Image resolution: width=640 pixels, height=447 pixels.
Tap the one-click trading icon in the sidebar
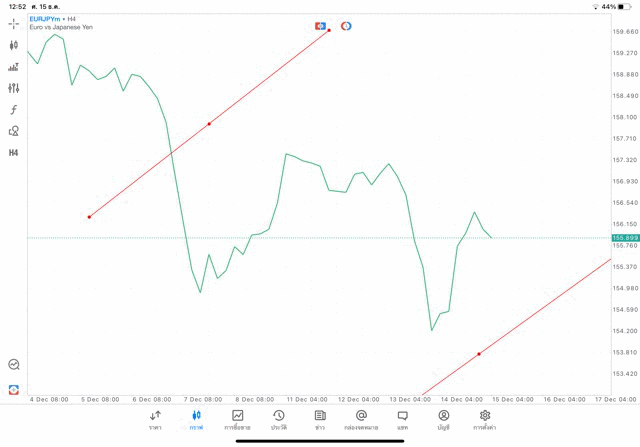[x=14, y=389]
